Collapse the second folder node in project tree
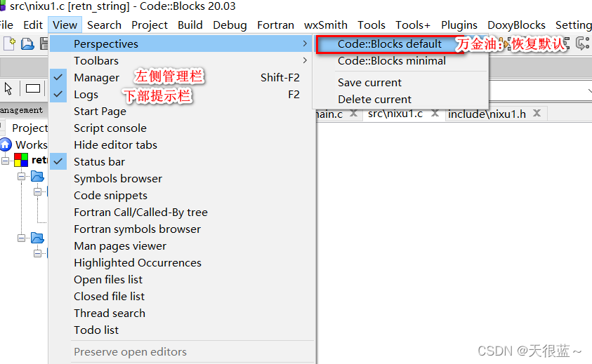Image resolution: width=592 pixels, height=364 pixels. point(22,238)
